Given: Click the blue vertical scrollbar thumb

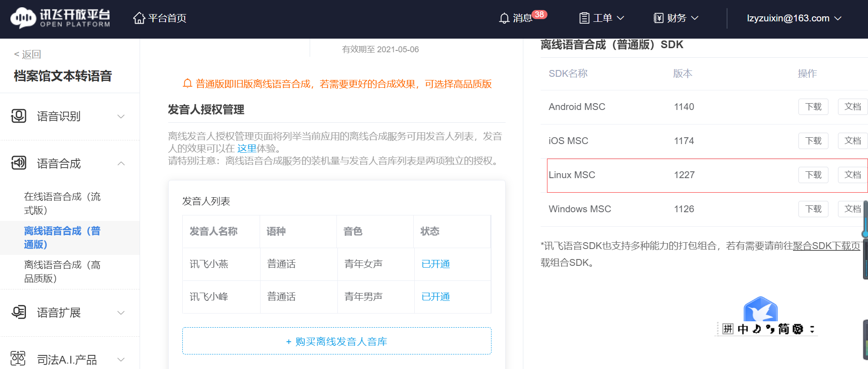Looking at the screenshot, I should [865, 219].
